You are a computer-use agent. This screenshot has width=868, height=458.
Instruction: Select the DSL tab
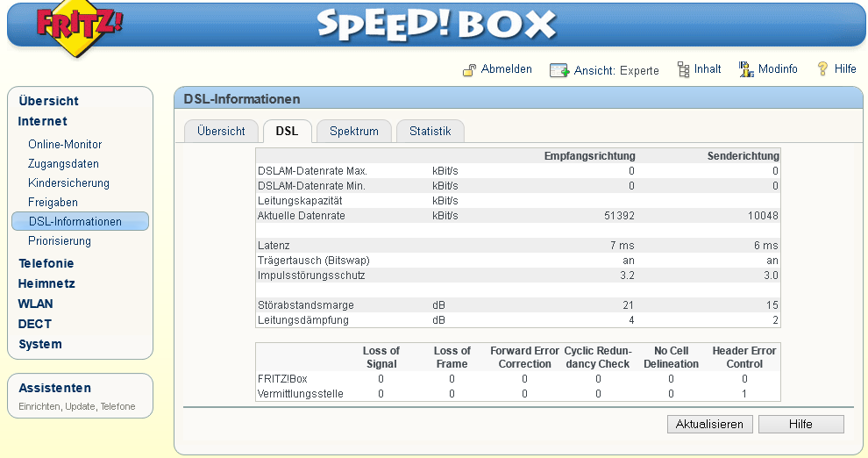pyautogui.click(x=287, y=132)
